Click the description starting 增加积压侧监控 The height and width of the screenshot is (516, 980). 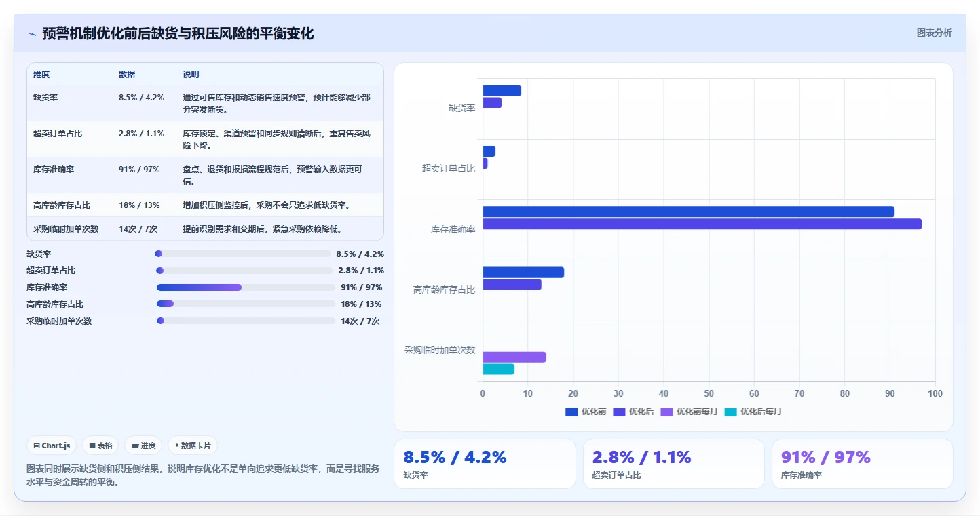267,205
